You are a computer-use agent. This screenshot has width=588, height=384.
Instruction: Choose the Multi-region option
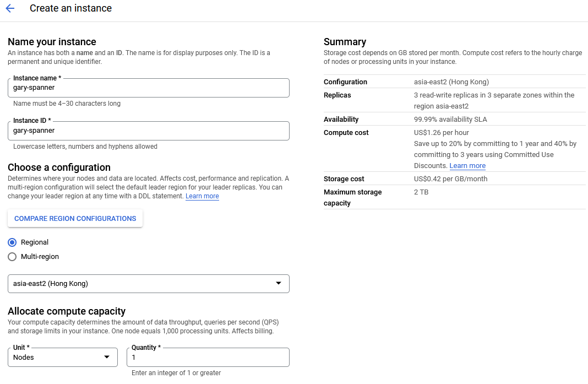pos(12,256)
